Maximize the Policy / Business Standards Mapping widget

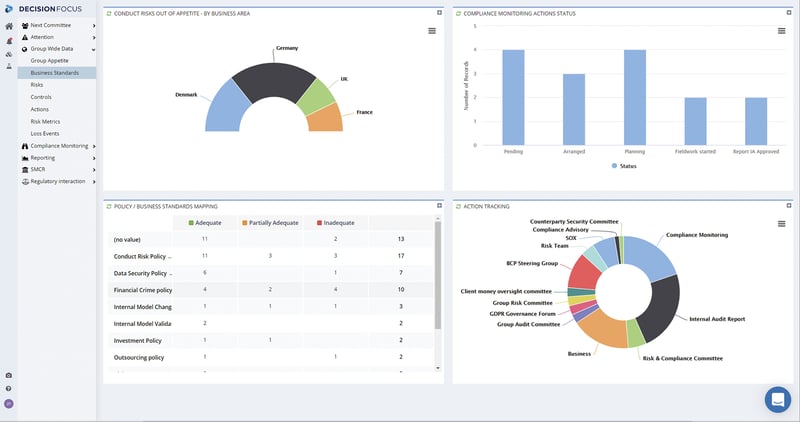pyautogui.click(x=439, y=206)
